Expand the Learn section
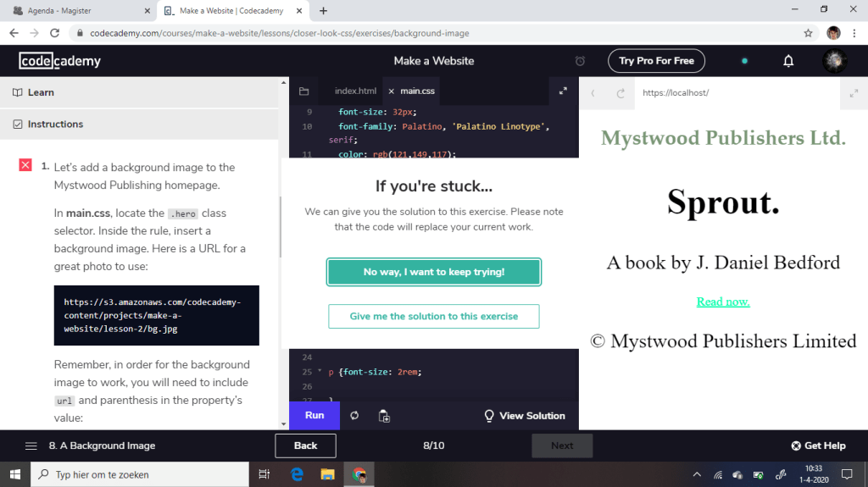Screen dimensions: 868x487 [41, 92]
